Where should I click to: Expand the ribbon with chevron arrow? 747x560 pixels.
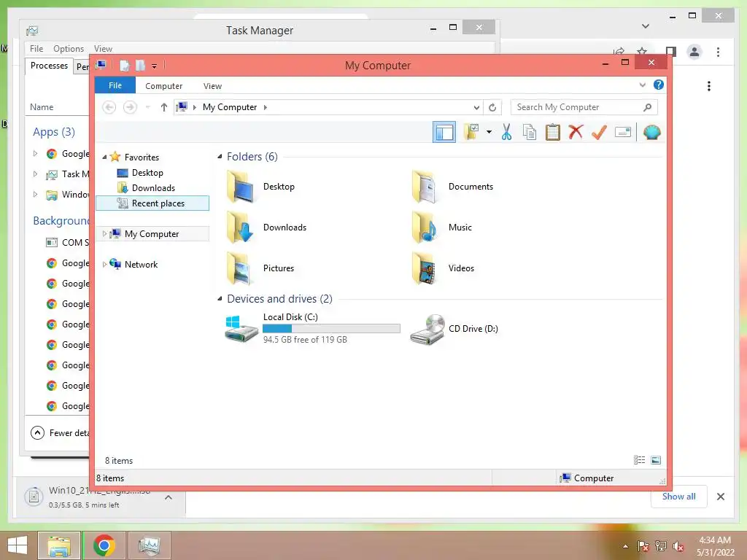point(642,85)
